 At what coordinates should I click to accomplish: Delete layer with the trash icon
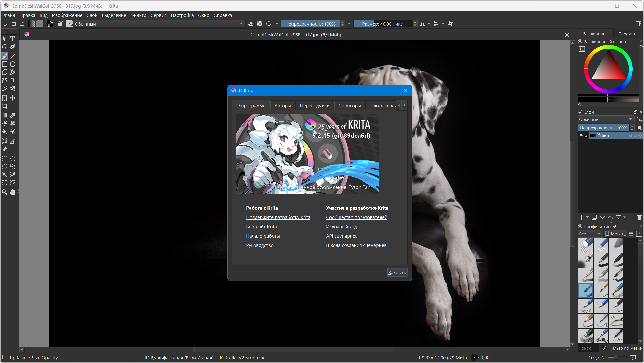coord(639,217)
